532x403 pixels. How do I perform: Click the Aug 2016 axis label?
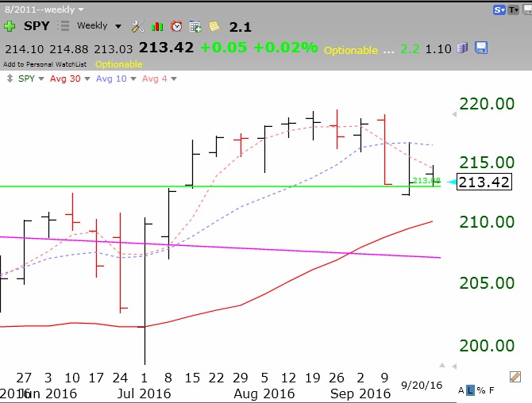[264, 393]
